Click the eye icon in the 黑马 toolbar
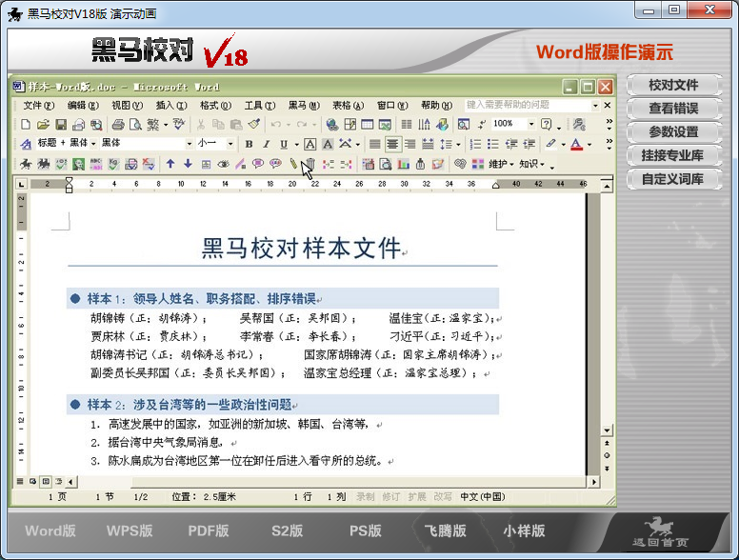 click(223, 164)
